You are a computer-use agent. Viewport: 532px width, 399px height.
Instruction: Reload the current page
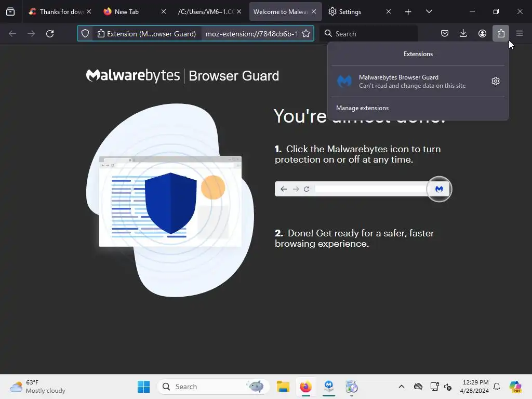50,34
